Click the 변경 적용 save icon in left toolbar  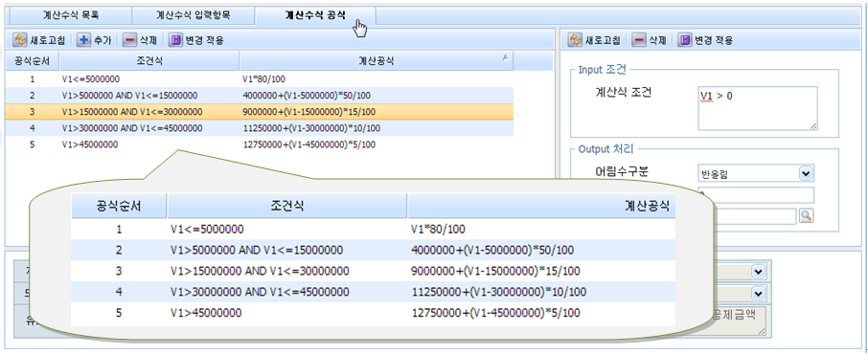point(175,40)
